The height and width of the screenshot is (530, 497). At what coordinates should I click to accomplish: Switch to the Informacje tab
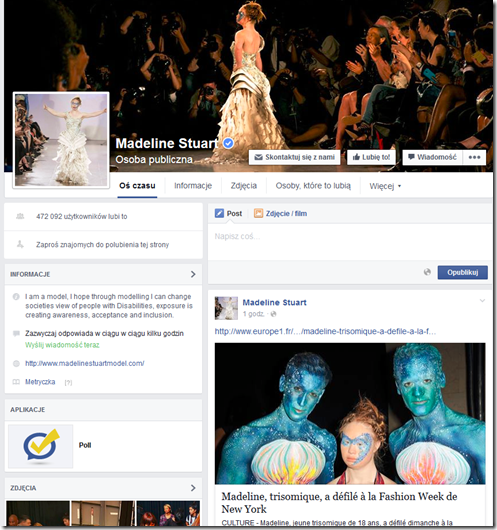click(x=193, y=186)
